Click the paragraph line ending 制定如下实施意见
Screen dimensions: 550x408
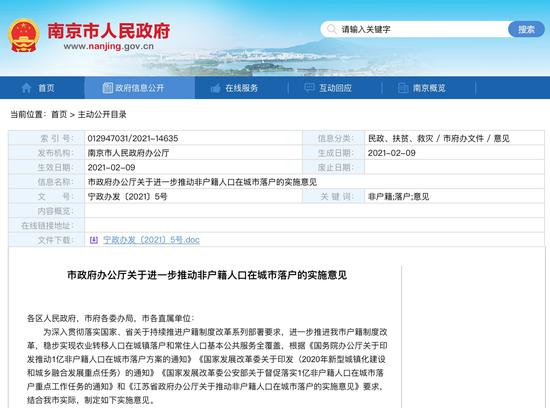(91, 400)
